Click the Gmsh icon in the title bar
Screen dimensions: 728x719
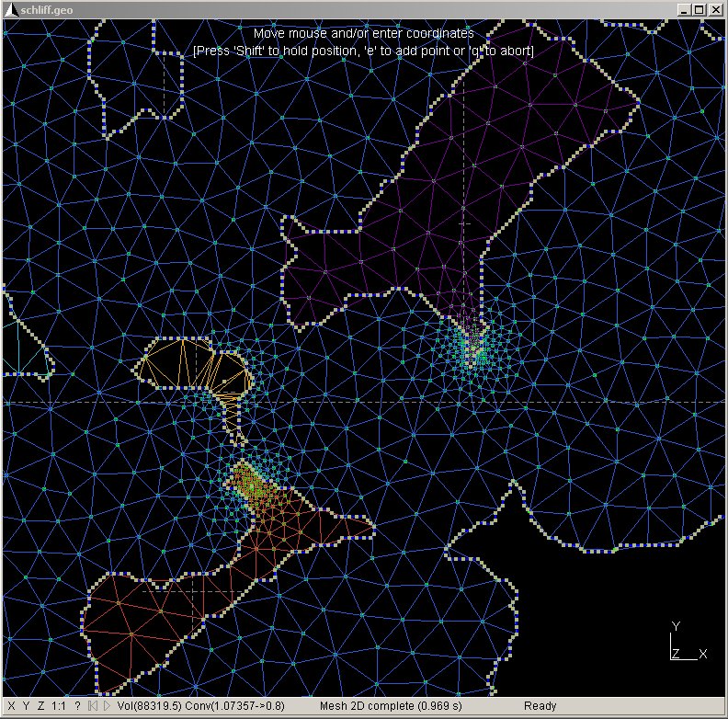(11, 10)
